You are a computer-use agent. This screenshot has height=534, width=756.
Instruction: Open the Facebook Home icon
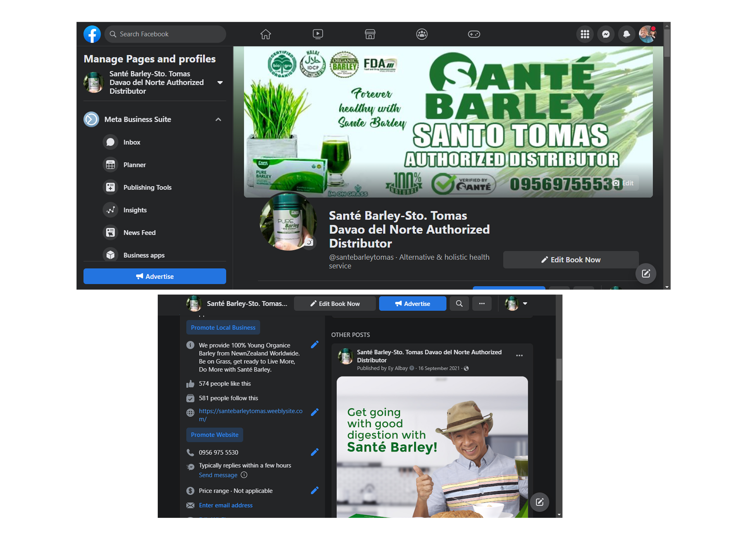point(265,34)
